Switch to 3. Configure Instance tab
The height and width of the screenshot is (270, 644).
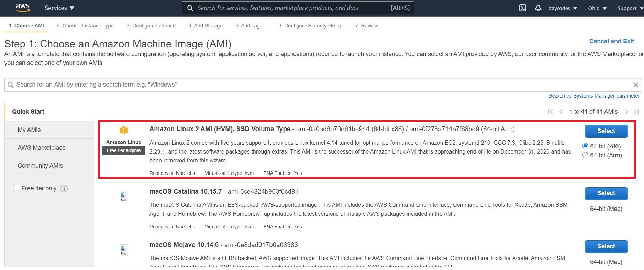click(x=151, y=26)
